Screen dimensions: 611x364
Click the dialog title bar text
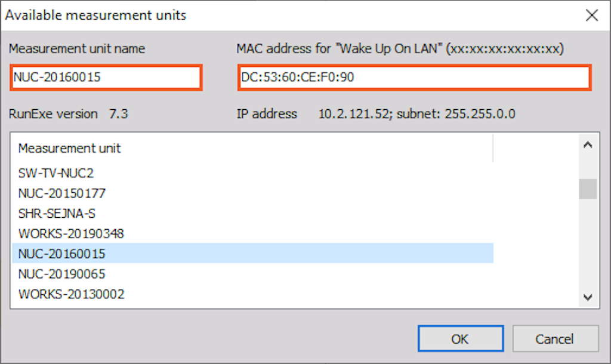tap(95, 15)
